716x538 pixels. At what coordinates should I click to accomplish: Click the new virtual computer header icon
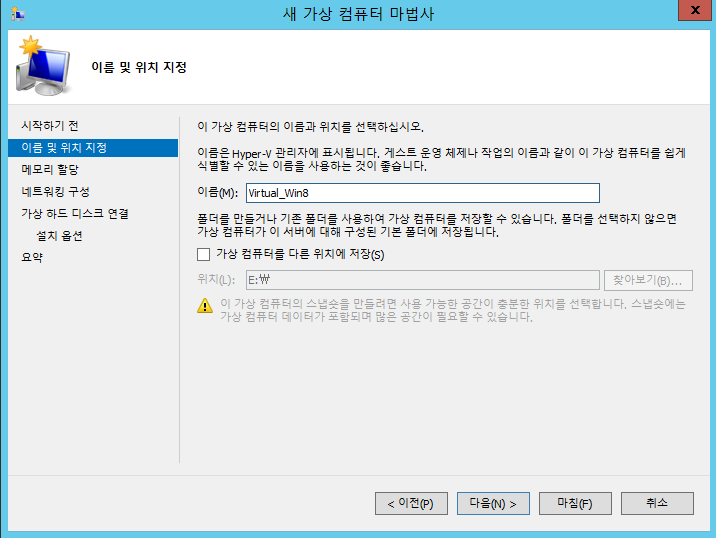click(x=44, y=65)
